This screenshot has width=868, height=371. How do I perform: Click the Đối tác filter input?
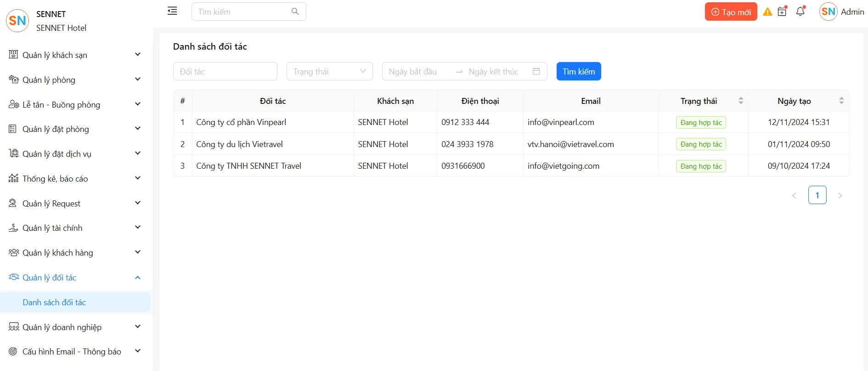tap(225, 71)
